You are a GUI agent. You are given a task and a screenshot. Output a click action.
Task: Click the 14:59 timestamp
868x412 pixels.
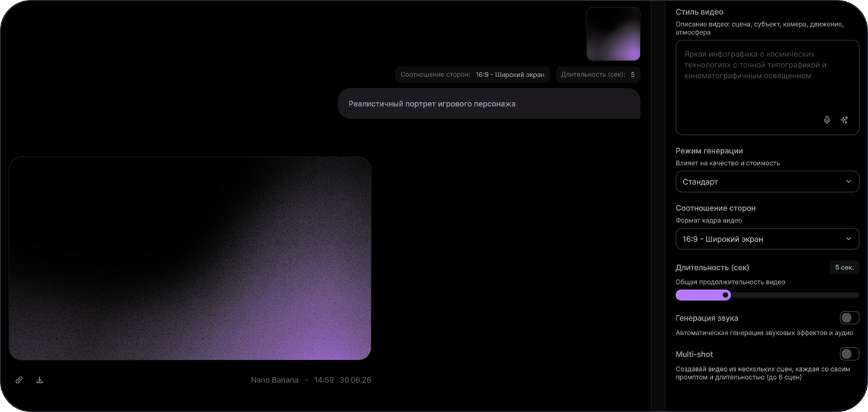(x=323, y=380)
